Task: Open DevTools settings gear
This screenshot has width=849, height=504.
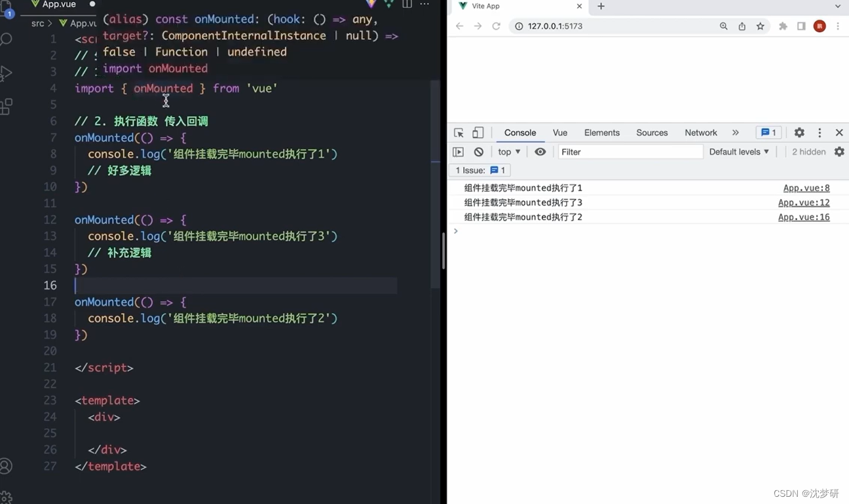Action: click(799, 132)
